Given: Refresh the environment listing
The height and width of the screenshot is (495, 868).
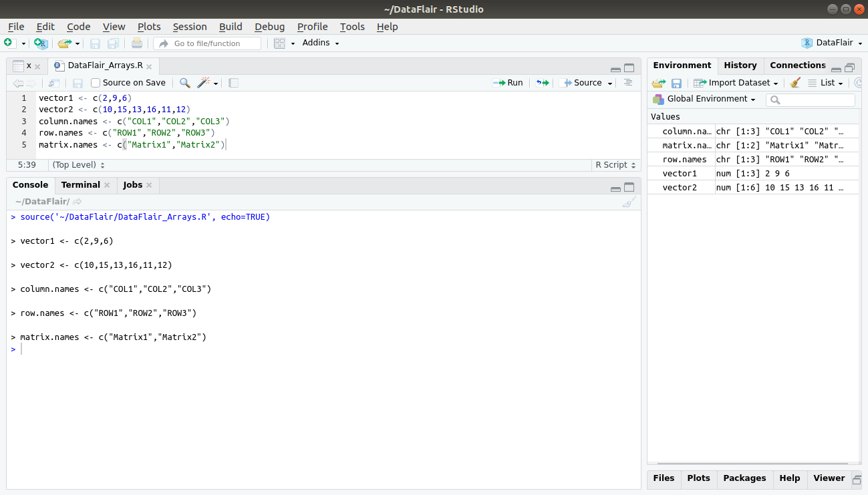Looking at the screenshot, I should pos(859,83).
